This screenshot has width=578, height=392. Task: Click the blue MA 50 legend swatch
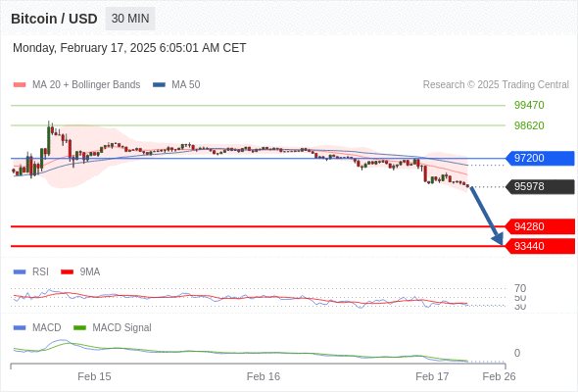click(159, 85)
